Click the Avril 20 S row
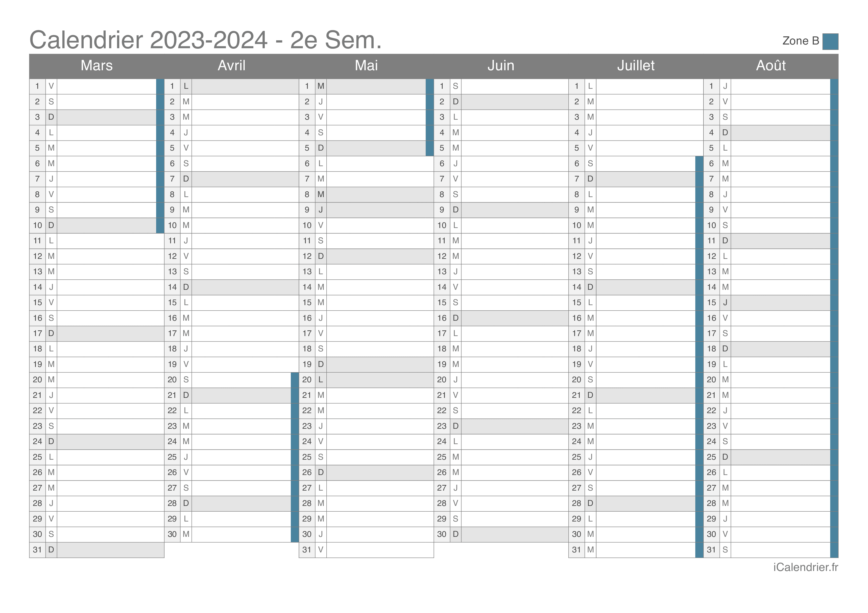868x613 pixels. (231, 380)
